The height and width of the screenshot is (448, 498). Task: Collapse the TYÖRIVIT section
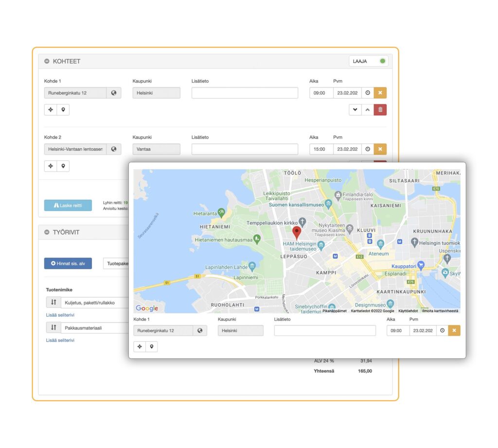point(47,232)
